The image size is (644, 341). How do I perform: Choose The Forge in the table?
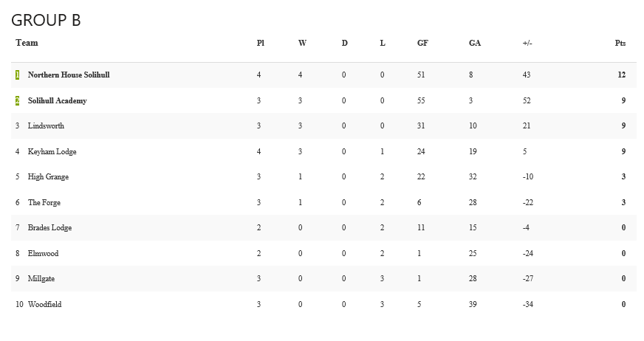click(44, 202)
